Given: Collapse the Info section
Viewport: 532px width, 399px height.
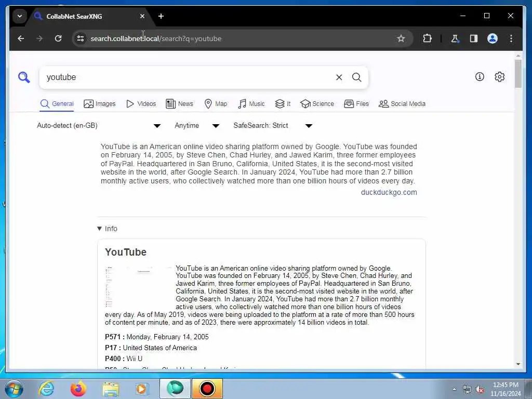Looking at the screenshot, I should [x=107, y=229].
